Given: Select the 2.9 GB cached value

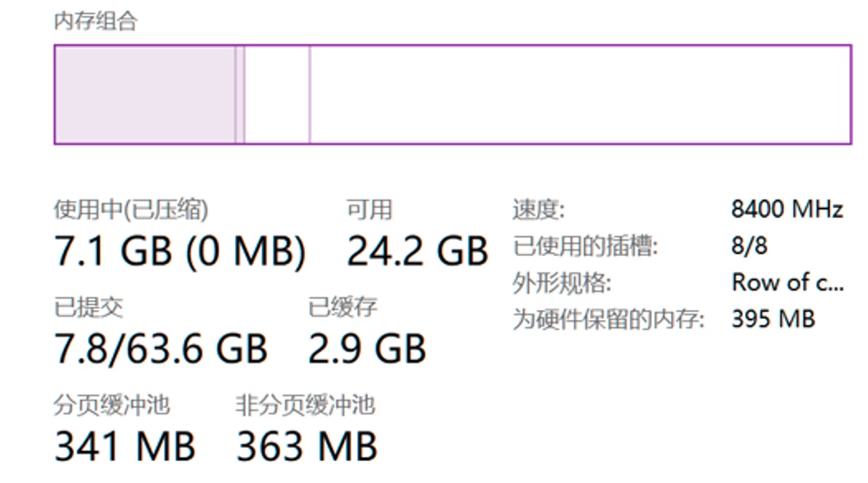Looking at the screenshot, I should (x=367, y=349).
